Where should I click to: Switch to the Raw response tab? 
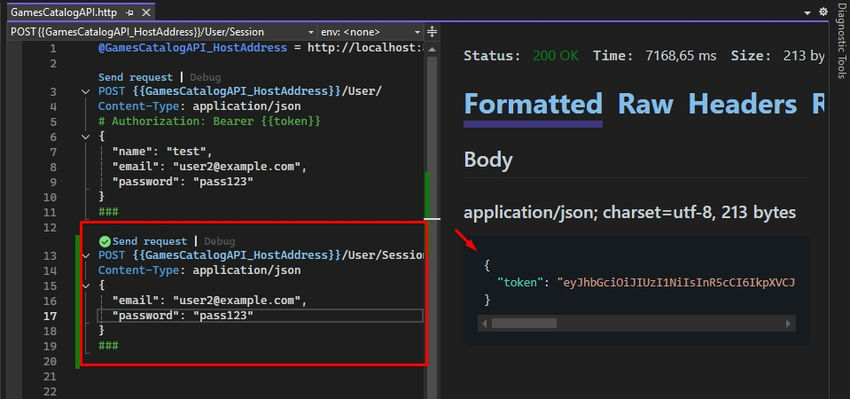click(x=646, y=104)
